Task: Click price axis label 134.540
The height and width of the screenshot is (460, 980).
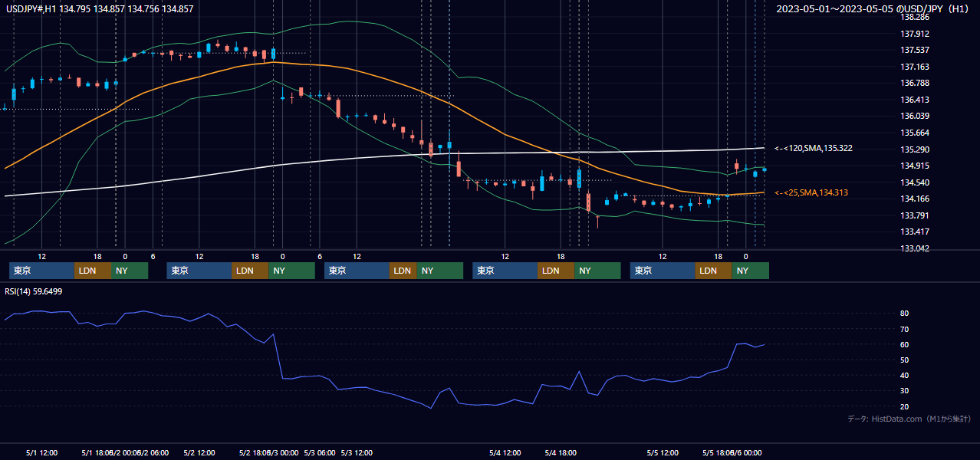Action: pyautogui.click(x=915, y=182)
